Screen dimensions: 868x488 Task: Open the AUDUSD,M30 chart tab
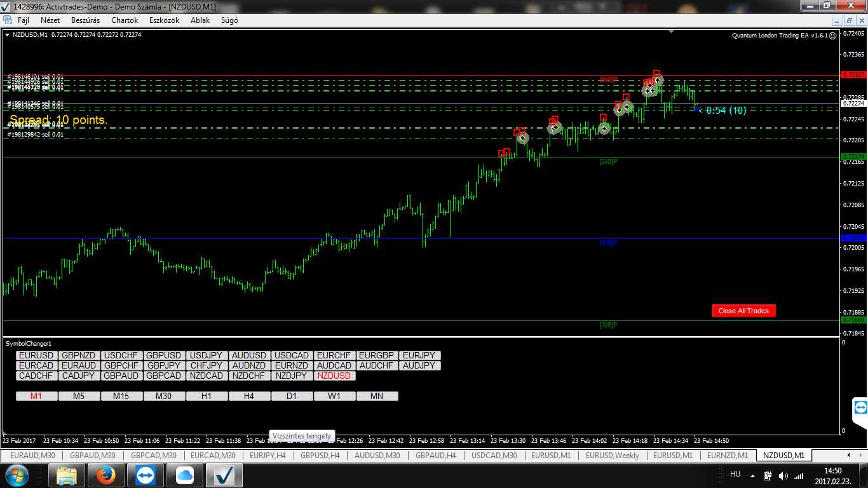377,456
